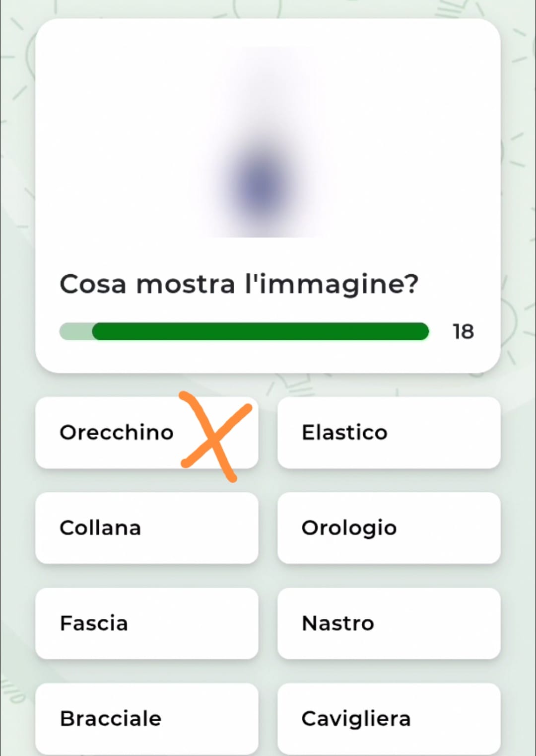Tap the Fascia answer button

pos(146,623)
